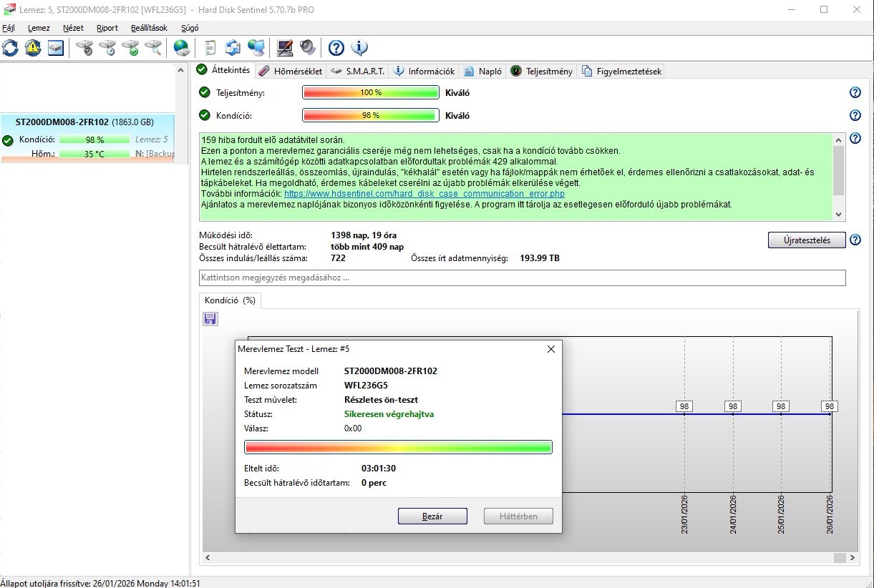Open the text report document icon
874x588 pixels.
tap(210, 48)
